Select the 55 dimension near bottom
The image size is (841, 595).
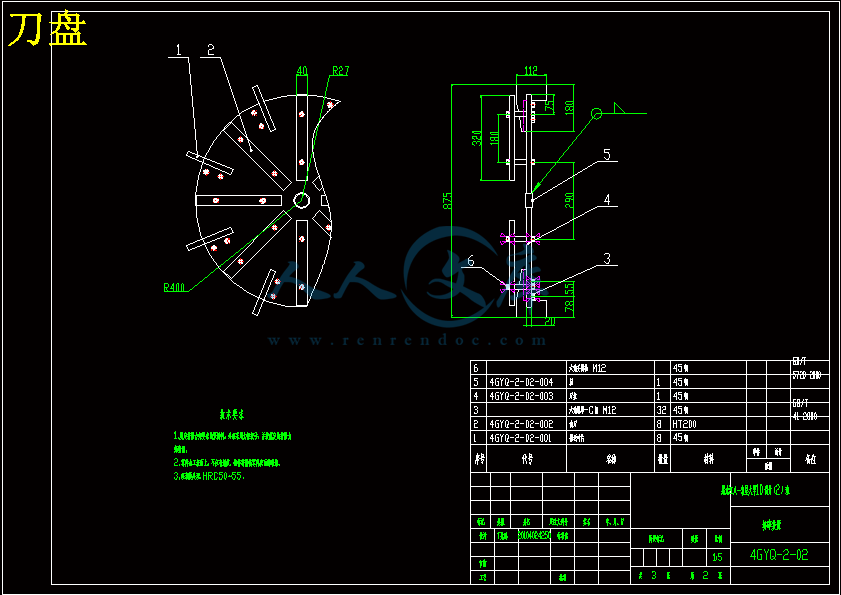(569, 288)
